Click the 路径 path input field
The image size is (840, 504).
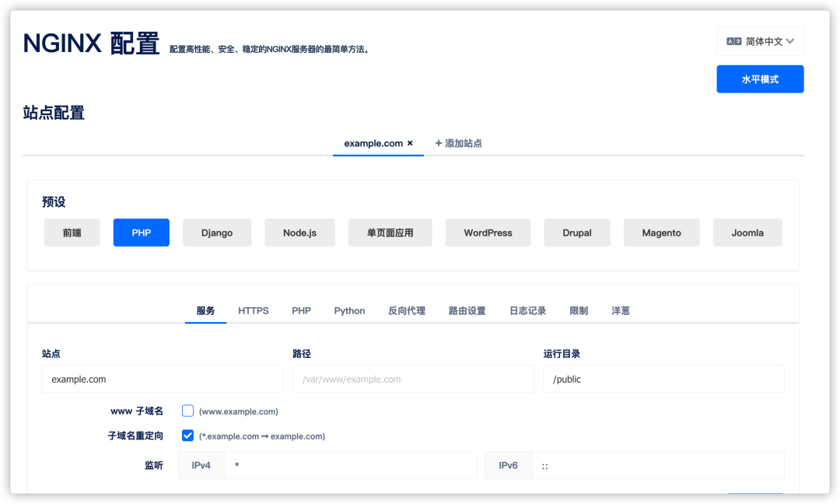coord(413,379)
